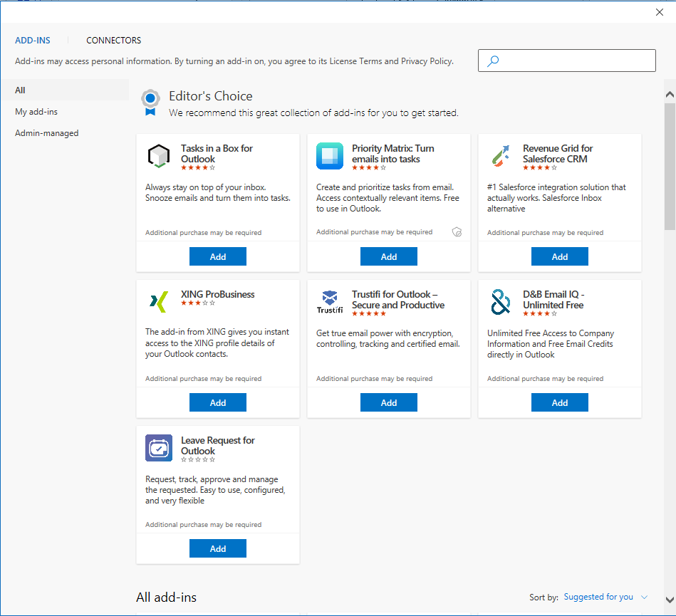This screenshot has width=676, height=616.
Task: Click the star rating for Revenue Grid
Action: 540,167
